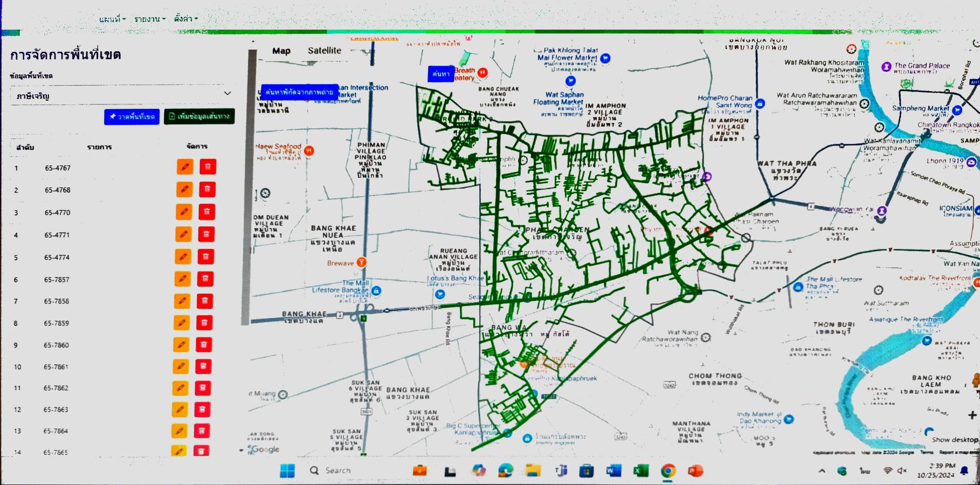Viewport: 980px width, 485px height.
Task: Open the แผนที่ menu in the navbar
Action: (112, 19)
